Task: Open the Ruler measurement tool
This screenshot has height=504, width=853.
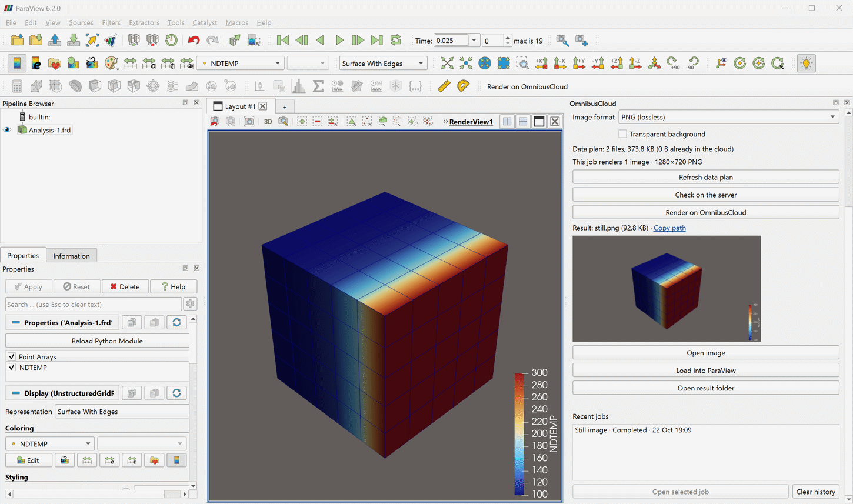Action: 444,86
